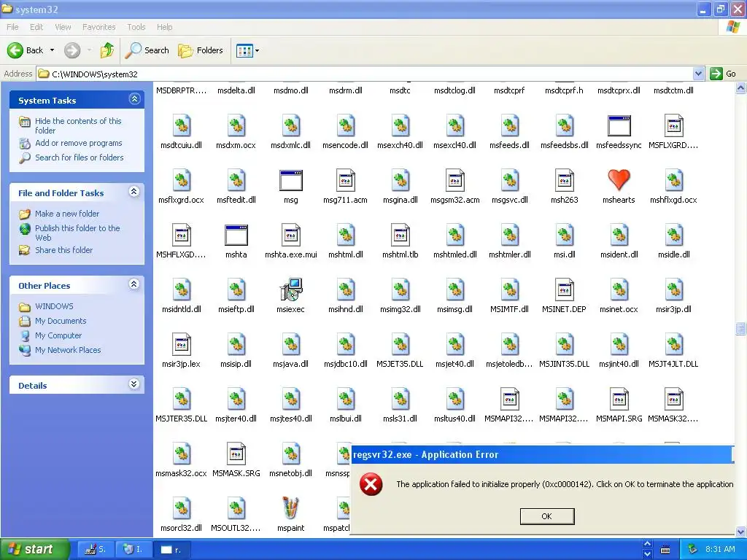Select the MSINET.DEP file icon
This screenshot has height=560, width=747.
[565, 289]
